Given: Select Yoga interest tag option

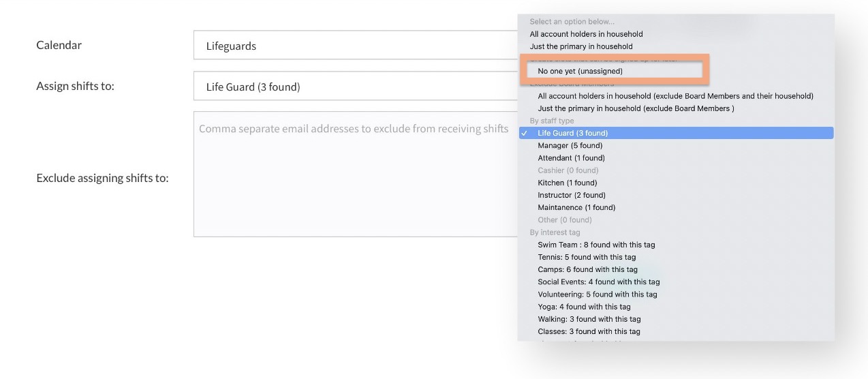Looking at the screenshot, I should coord(584,307).
